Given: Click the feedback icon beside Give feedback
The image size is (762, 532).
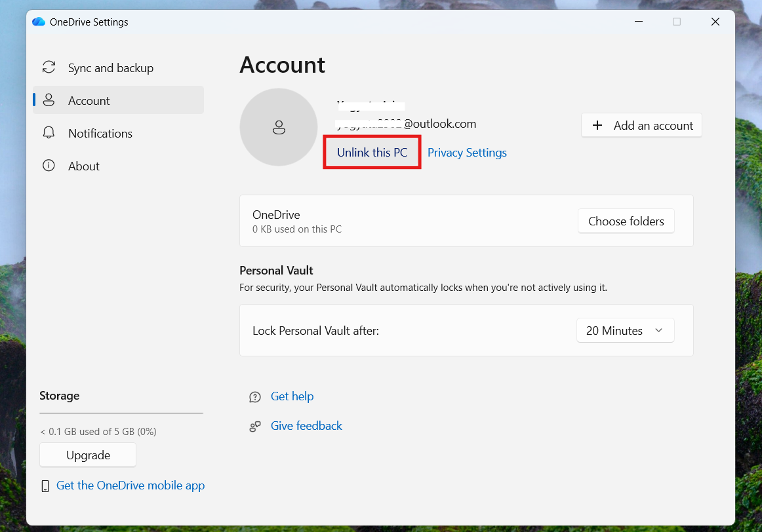Looking at the screenshot, I should (255, 426).
